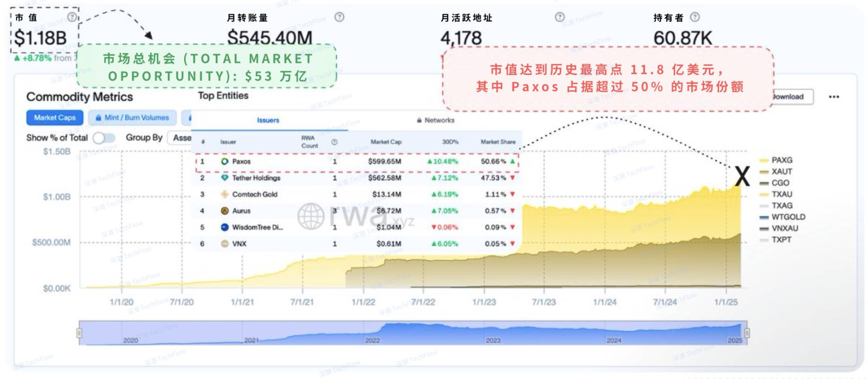Image resolution: width=868 pixels, height=379 pixels.
Task: Open the Aurus issuer link
Action: pyautogui.click(x=241, y=211)
